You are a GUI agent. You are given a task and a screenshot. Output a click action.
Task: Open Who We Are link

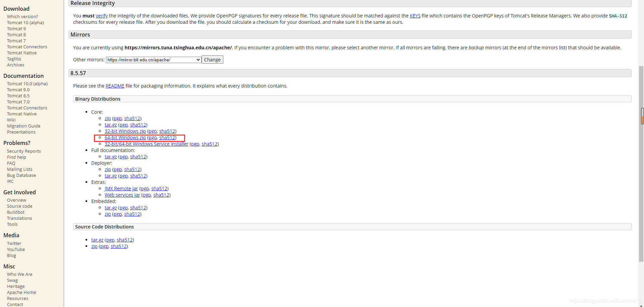(x=20, y=274)
